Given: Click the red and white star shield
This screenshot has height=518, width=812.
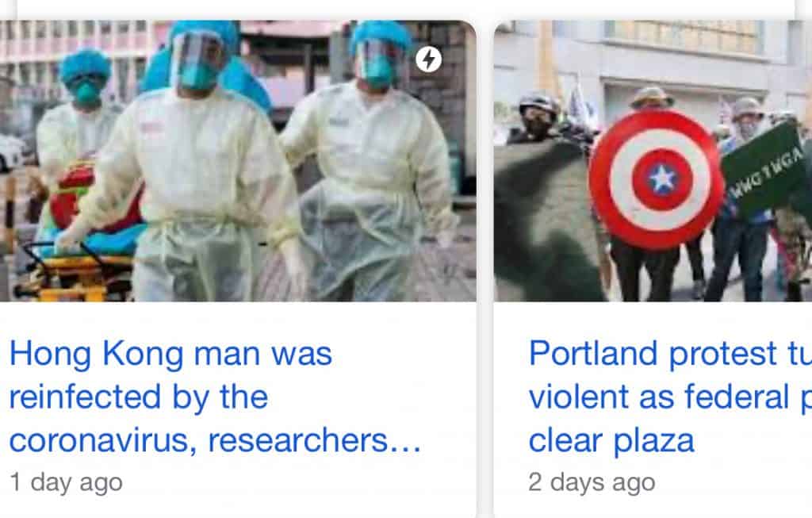Looking at the screenshot, I should click(656, 179).
